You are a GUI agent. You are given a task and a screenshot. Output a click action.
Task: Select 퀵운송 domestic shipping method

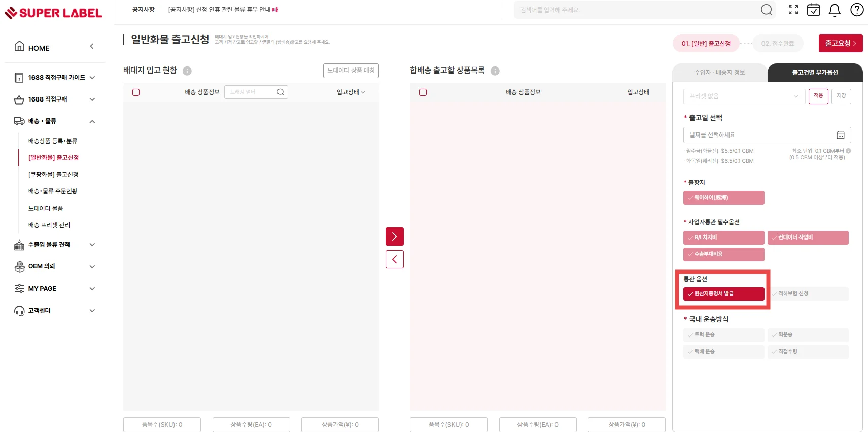point(808,335)
